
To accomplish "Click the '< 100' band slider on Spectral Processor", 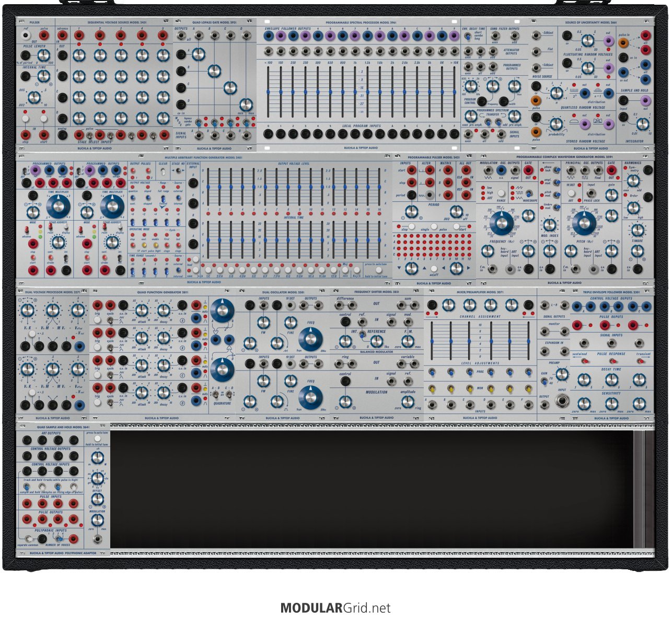I will coord(269,92).
